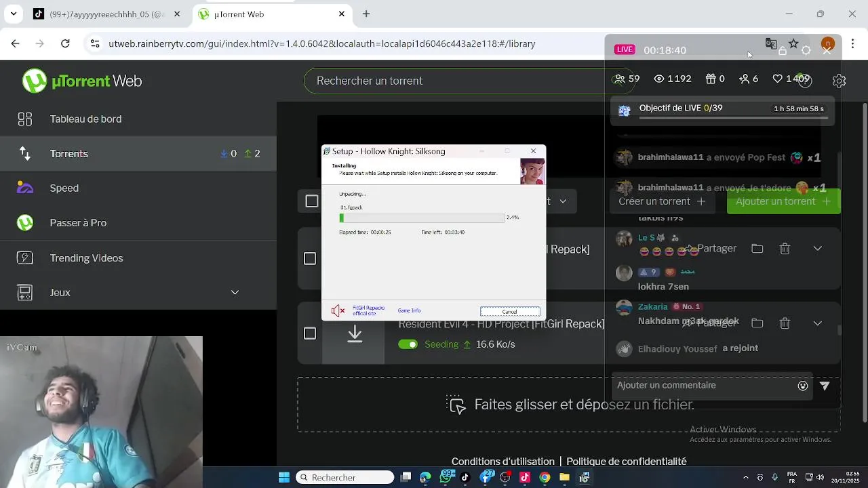Click the Tableau de bord grid icon
Image resolution: width=868 pixels, height=488 pixels.
tap(25, 119)
